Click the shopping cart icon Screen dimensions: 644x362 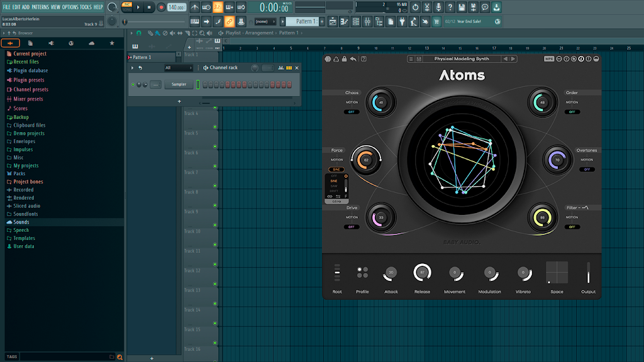436,21
